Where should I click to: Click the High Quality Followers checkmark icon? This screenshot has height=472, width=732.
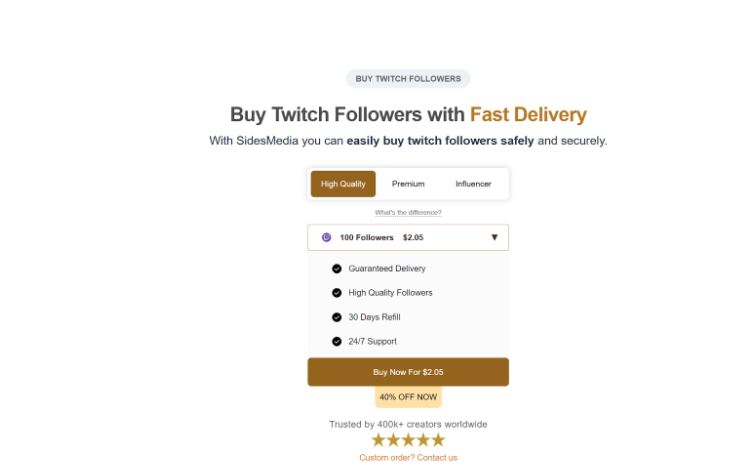coord(337,293)
